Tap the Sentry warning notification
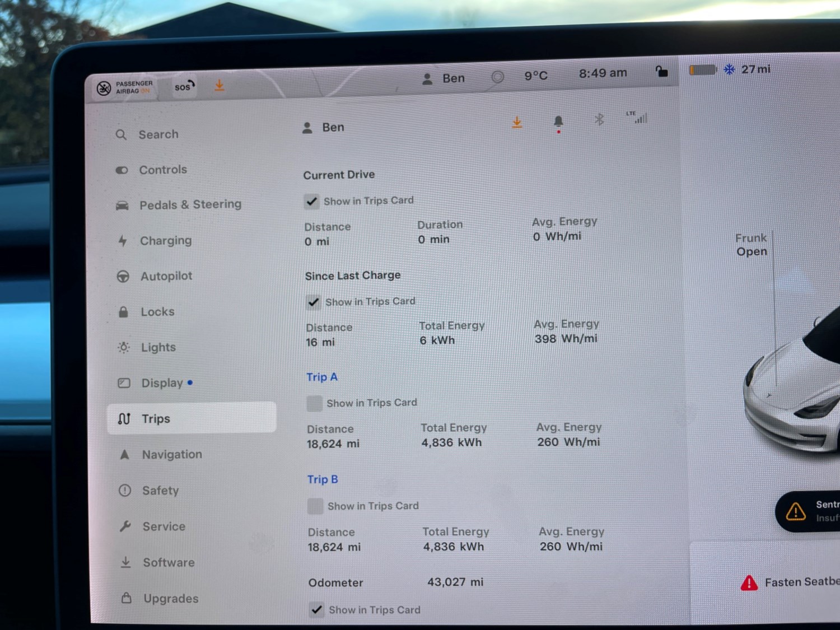The height and width of the screenshot is (630, 840). (x=808, y=511)
